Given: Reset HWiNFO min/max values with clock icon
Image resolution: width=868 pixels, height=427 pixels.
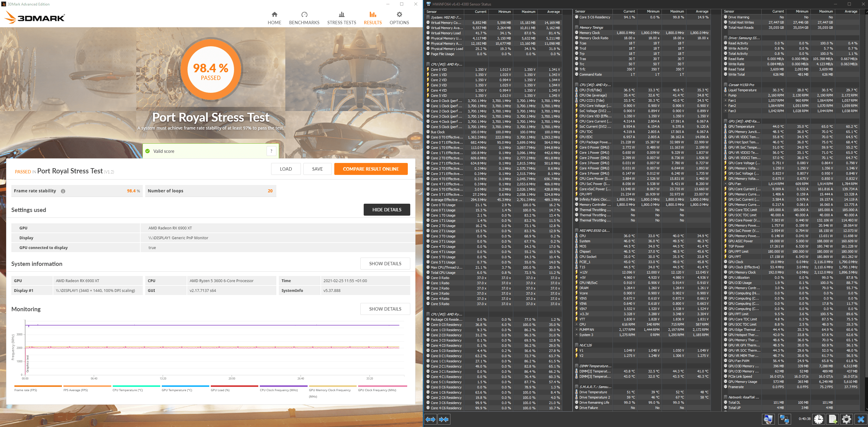Looking at the screenshot, I should click(x=818, y=419).
